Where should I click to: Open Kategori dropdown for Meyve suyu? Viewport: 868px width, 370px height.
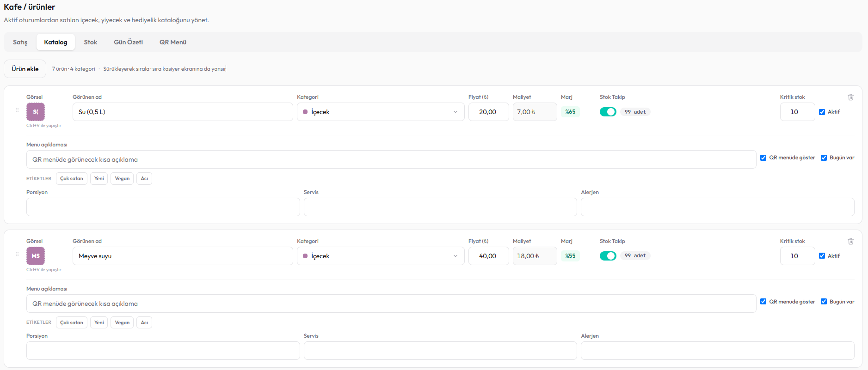[x=381, y=256]
